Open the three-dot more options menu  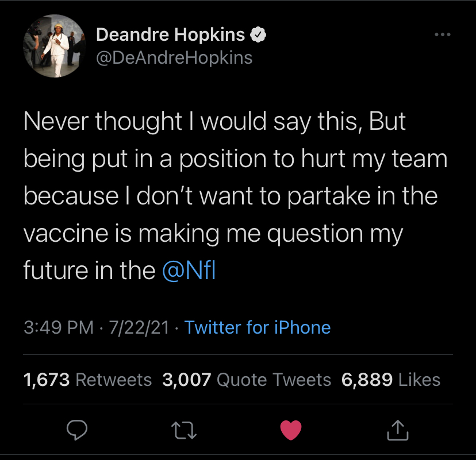click(442, 35)
